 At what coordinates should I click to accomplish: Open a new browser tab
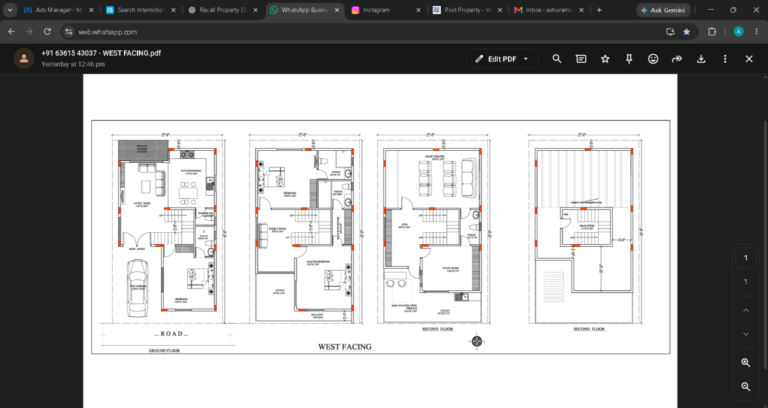point(599,10)
